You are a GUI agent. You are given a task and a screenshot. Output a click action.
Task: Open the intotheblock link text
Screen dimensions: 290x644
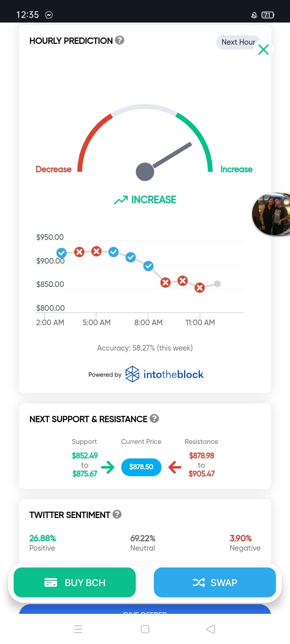(x=173, y=374)
